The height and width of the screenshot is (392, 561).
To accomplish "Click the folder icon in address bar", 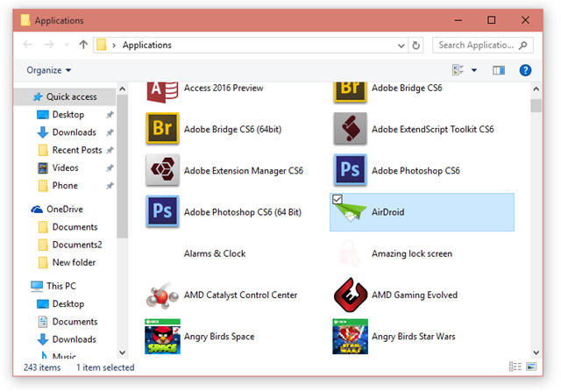I will pyautogui.click(x=102, y=45).
